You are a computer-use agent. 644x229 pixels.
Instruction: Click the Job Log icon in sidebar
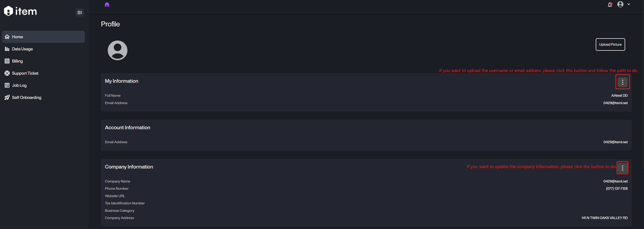(x=7, y=85)
